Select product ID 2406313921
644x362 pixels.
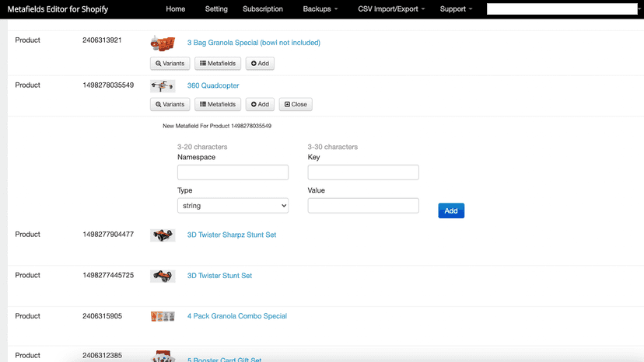(102, 40)
